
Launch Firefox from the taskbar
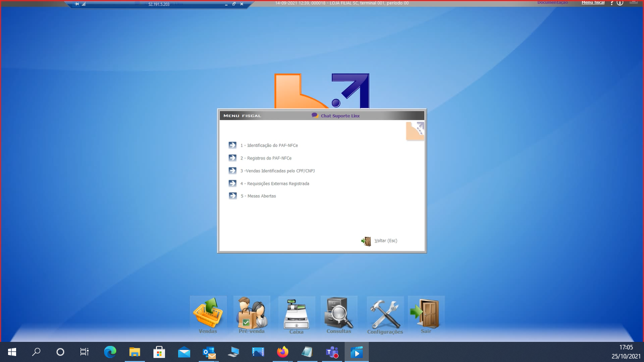(x=283, y=352)
